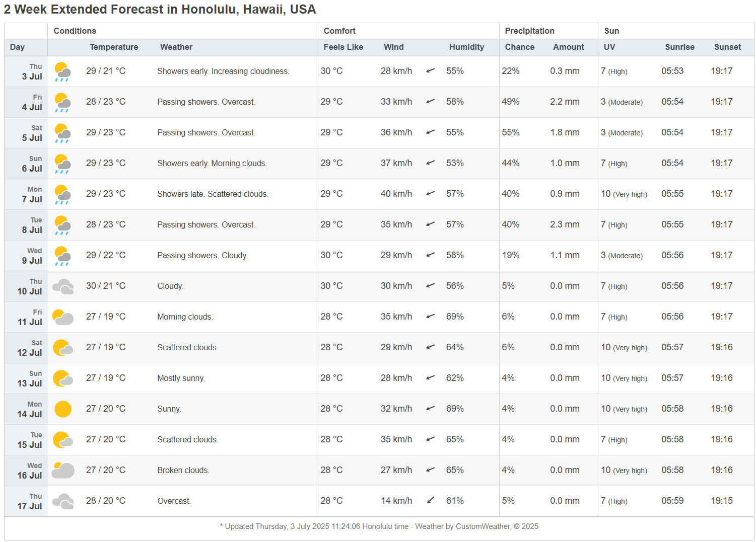
Task: Click the cloudy icon for Thu 10 Jul
Action: coord(63,286)
